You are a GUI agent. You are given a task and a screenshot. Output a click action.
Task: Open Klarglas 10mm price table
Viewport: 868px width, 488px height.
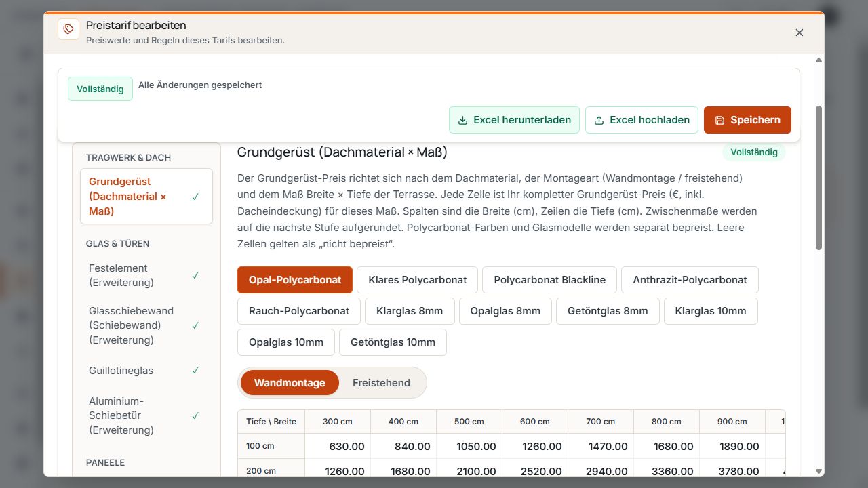(x=711, y=311)
